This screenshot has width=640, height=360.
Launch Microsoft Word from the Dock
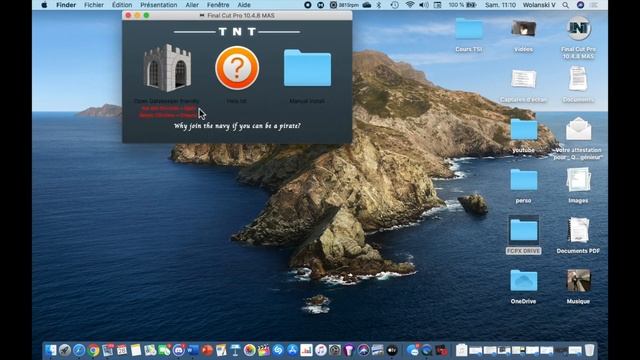click(192, 350)
